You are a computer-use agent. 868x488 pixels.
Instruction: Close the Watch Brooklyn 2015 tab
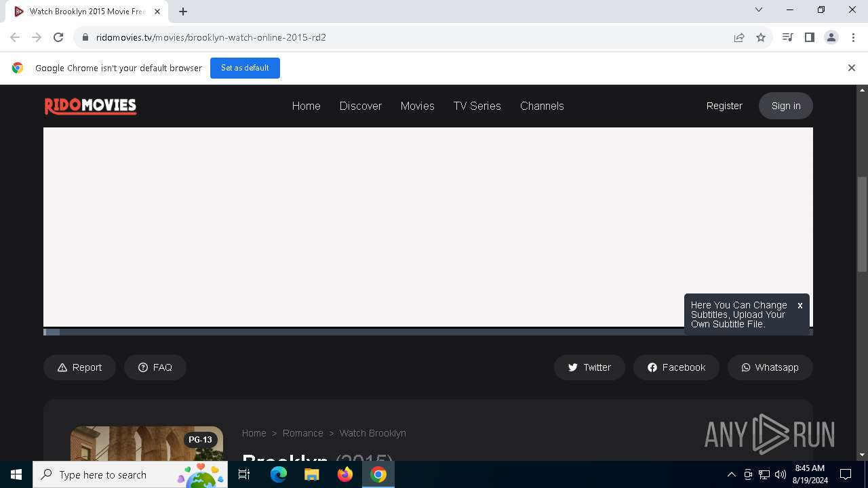point(157,12)
